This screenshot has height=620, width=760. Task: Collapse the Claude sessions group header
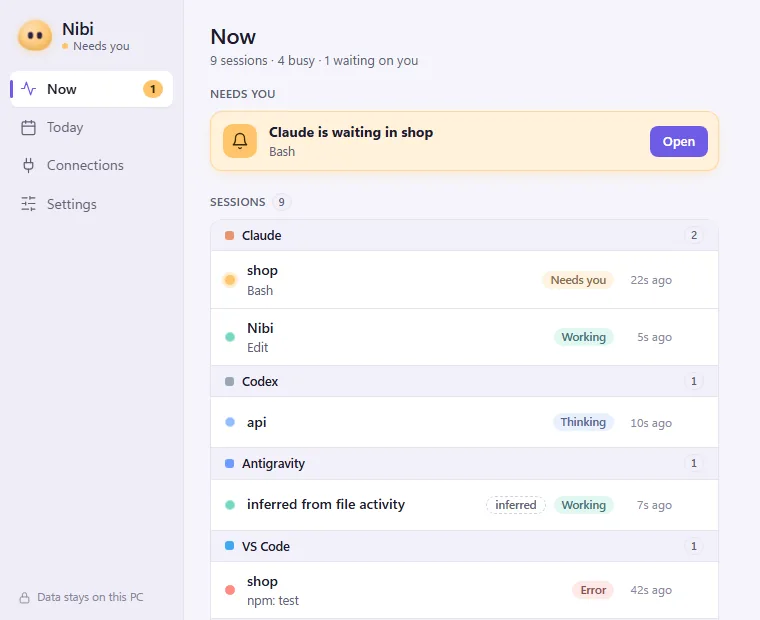tap(464, 236)
